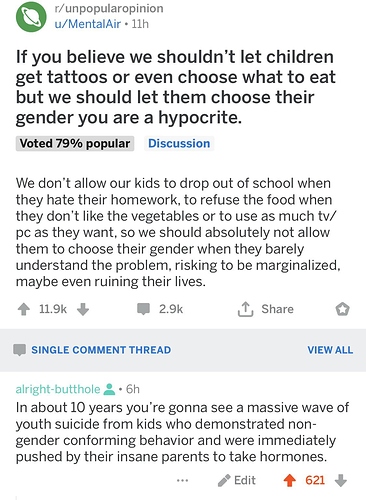The height and width of the screenshot is (500, 366).
Task: Select the Discussion flair tag
Action: click(x=179, y=143)
